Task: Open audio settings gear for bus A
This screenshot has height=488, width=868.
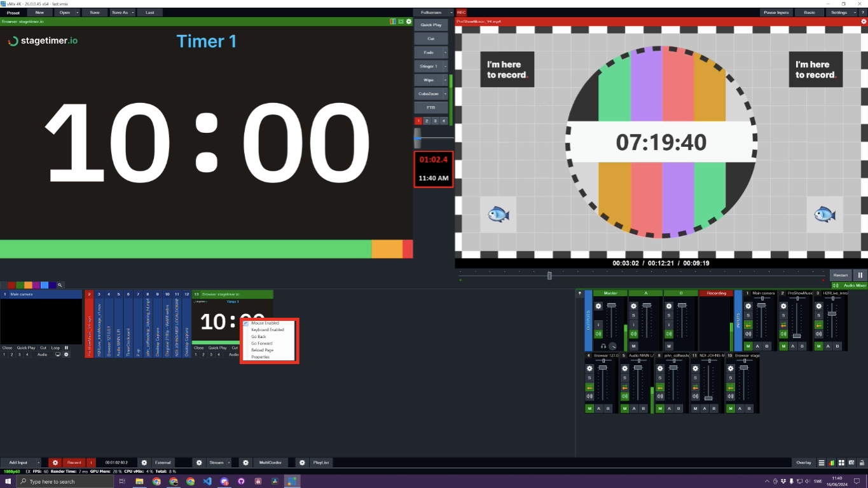Action: [x=633, y=306]
